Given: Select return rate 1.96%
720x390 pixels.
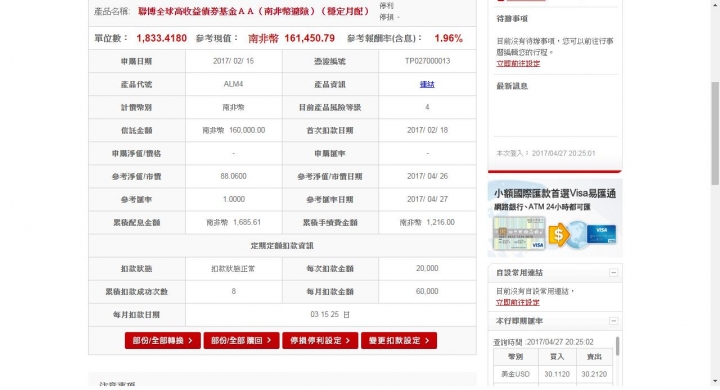Looking at the screenshot, I should click(449, 38).
